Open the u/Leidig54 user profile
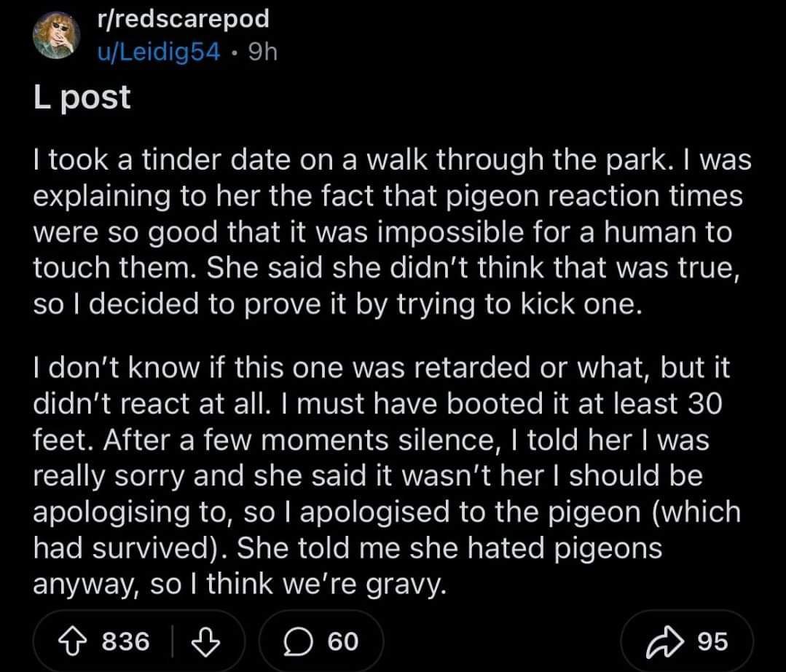 [158, 52]
